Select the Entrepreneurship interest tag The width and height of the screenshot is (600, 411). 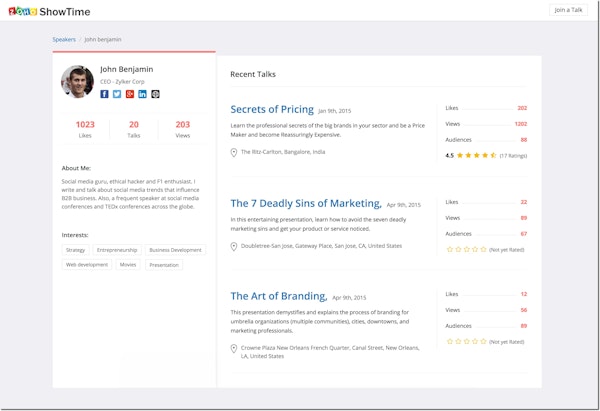(x=119, y=250)
